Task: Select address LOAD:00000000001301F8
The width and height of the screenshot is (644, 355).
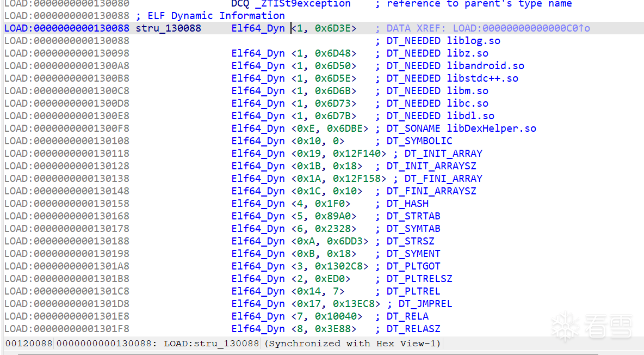Action: click(66, 329)
